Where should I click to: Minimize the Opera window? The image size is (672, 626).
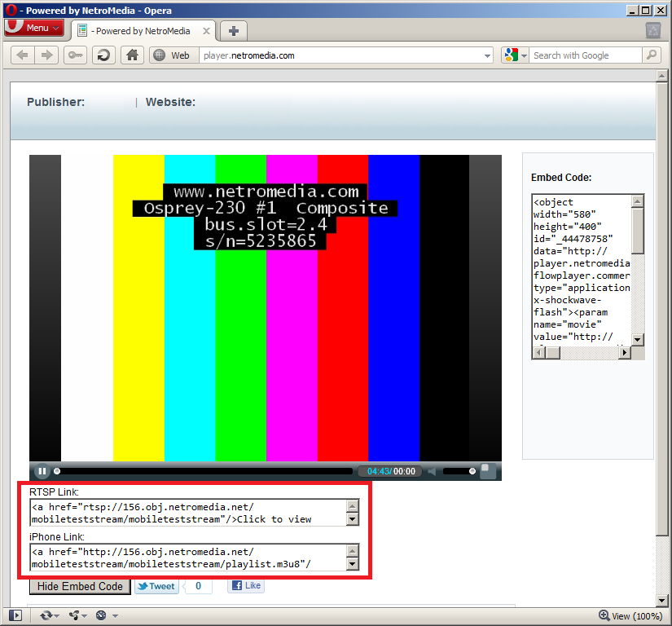coord(632,11)
